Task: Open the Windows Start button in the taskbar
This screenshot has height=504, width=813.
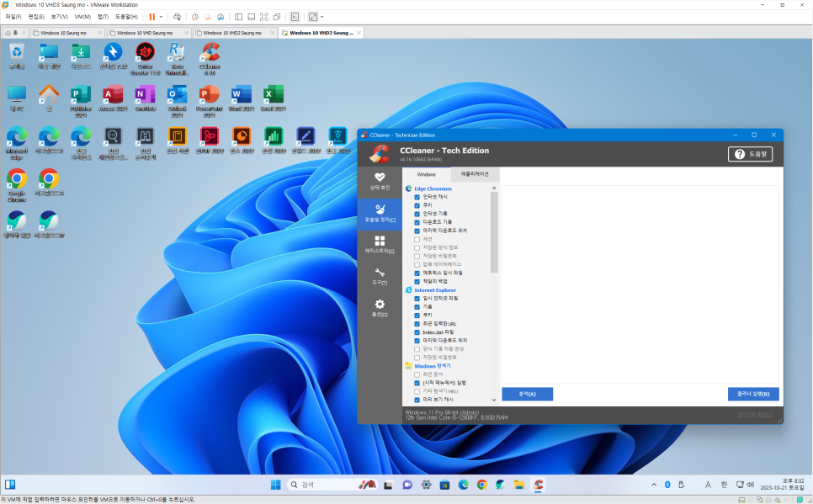Action: pyautogui.click(x=275, y=485)
